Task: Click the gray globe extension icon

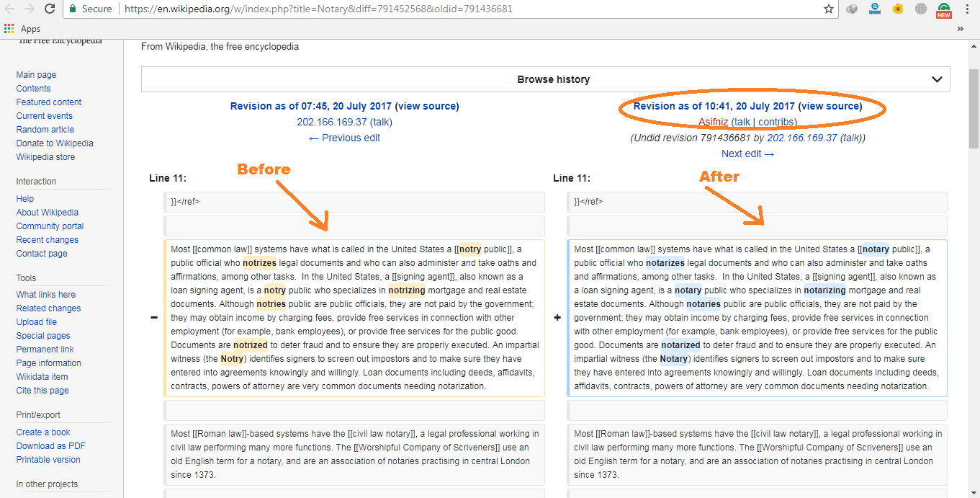Action: coord(920,9)
